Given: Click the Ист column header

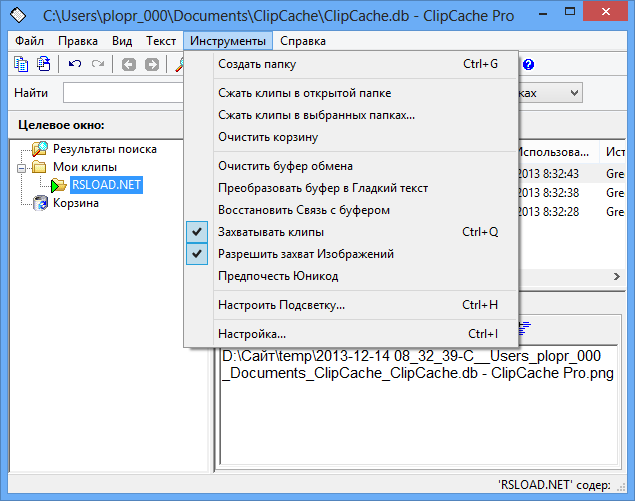Looking at the screenshot, I should pyautogui.click(x=613, y=152).
